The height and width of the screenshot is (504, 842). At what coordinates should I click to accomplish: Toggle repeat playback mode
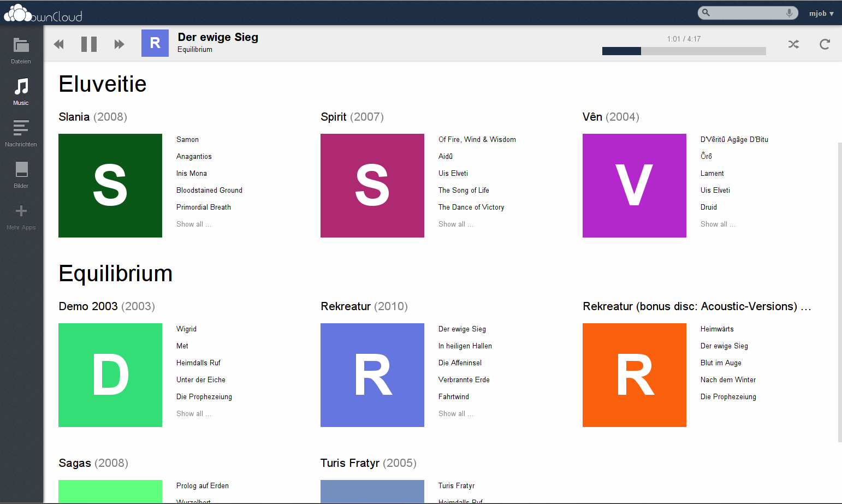(x=825, y=44)
